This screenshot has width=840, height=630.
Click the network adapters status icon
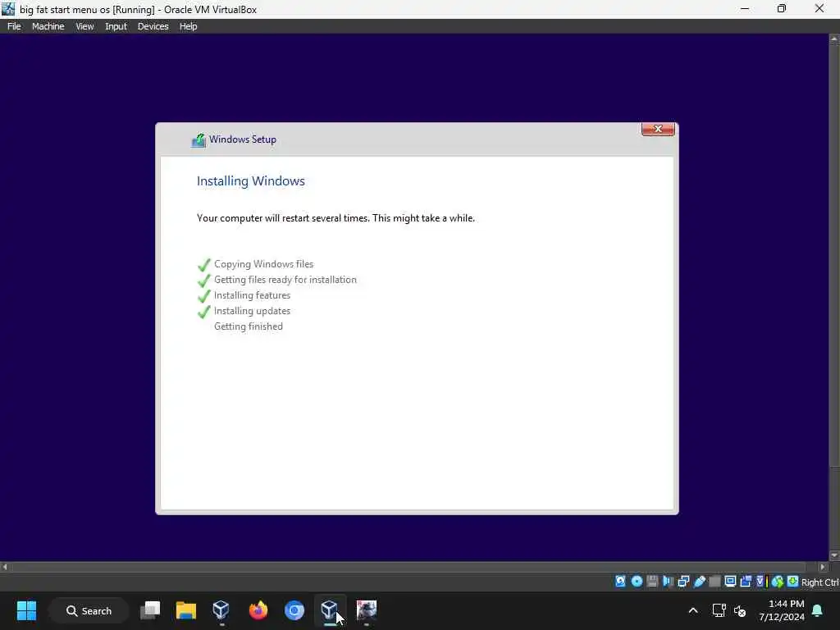click(x=683, y=582)
